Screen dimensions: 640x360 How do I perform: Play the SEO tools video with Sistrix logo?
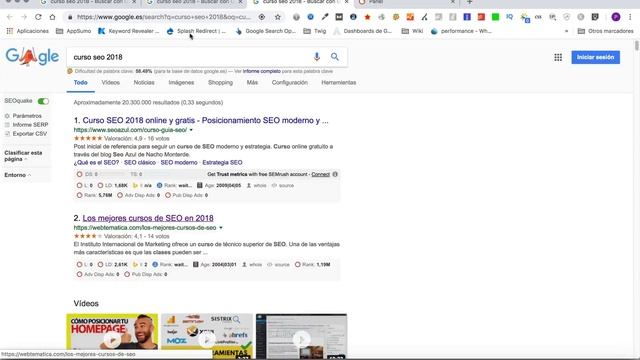207,337
